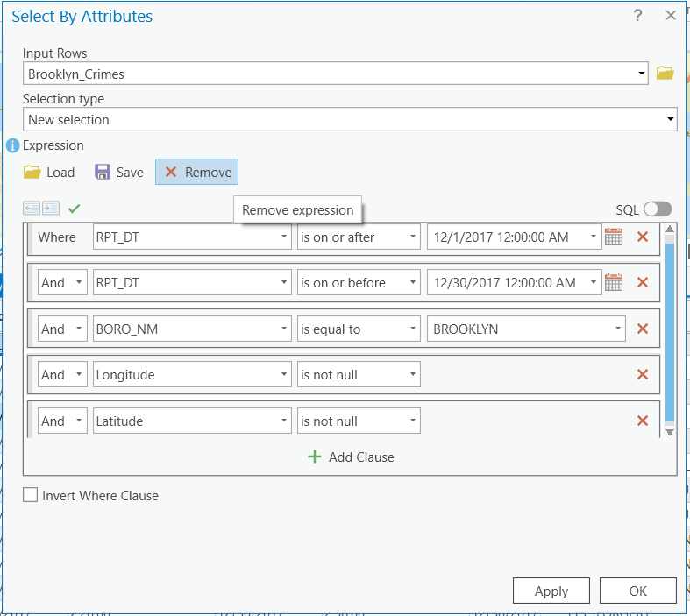This screenshot has width=690, height=616.
Task: Click the folder icon beside Input Rows
Action: point(665,74)
